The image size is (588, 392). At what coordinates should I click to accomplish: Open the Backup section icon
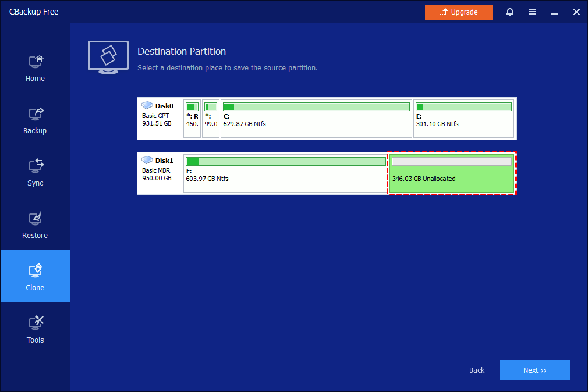35,114
